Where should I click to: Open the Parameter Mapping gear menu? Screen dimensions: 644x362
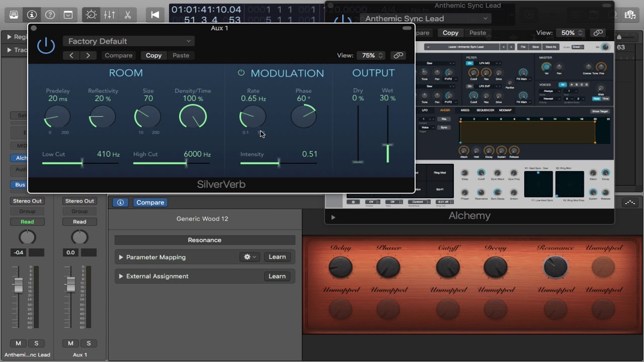click(x=250, y=257)
